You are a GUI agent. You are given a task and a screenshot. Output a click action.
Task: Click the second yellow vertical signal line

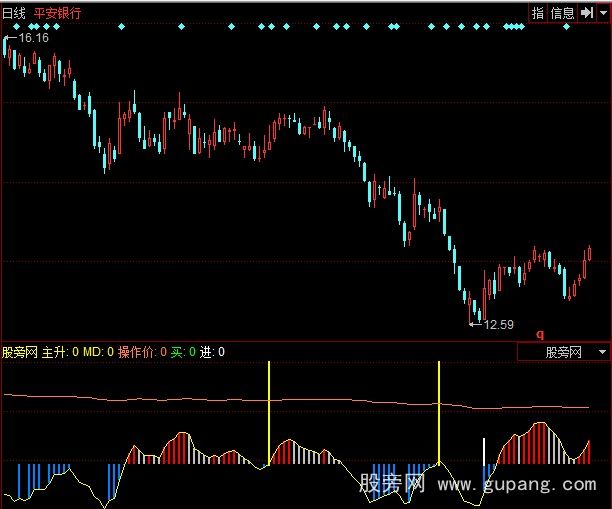click(439, 410)
